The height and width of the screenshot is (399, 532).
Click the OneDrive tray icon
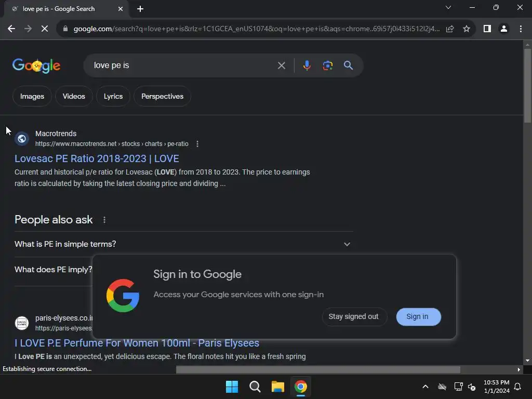[442, 387]
